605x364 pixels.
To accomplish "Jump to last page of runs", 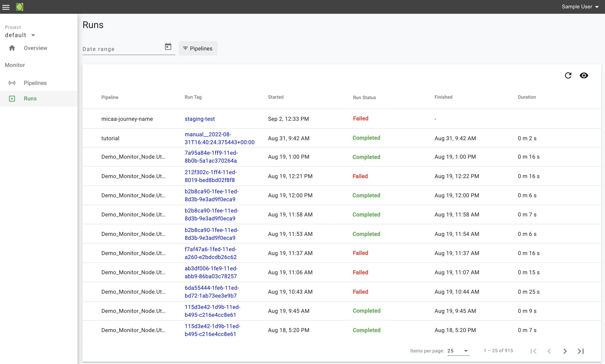I will click(x=581, y=351).
